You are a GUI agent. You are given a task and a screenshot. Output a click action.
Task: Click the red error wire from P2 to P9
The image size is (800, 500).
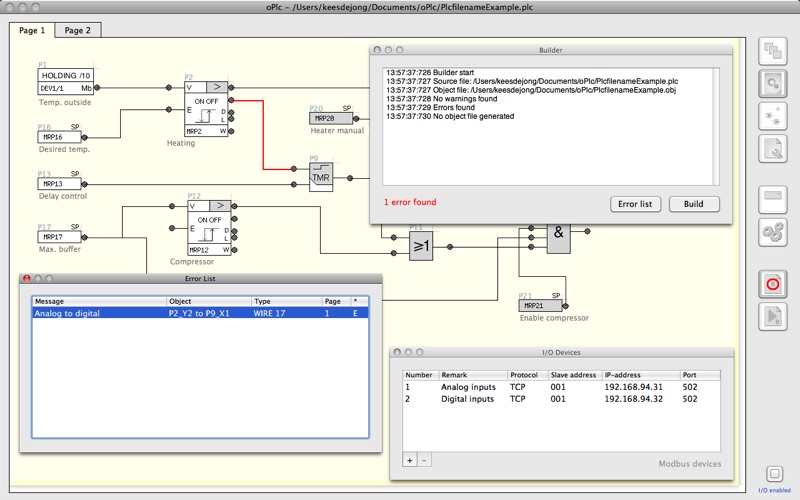[263, 135]
